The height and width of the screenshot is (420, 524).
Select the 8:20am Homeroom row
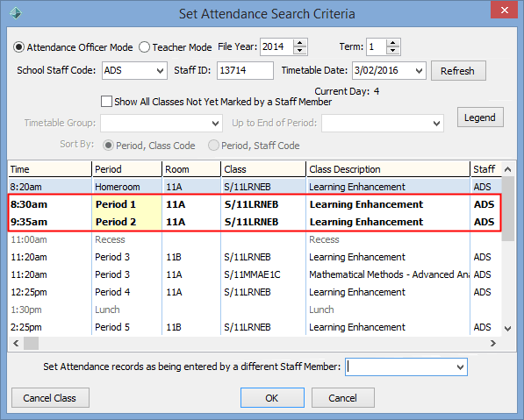(255, 187)
